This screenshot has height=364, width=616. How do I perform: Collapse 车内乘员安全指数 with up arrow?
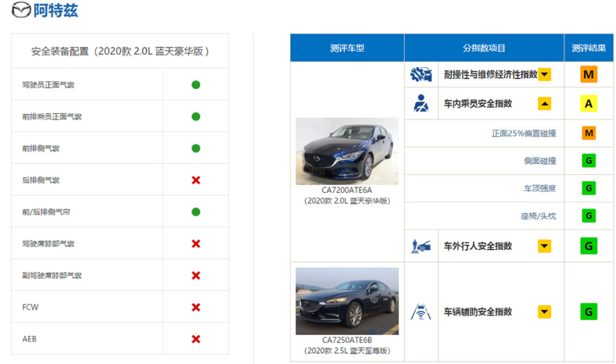tap(544, 103)
